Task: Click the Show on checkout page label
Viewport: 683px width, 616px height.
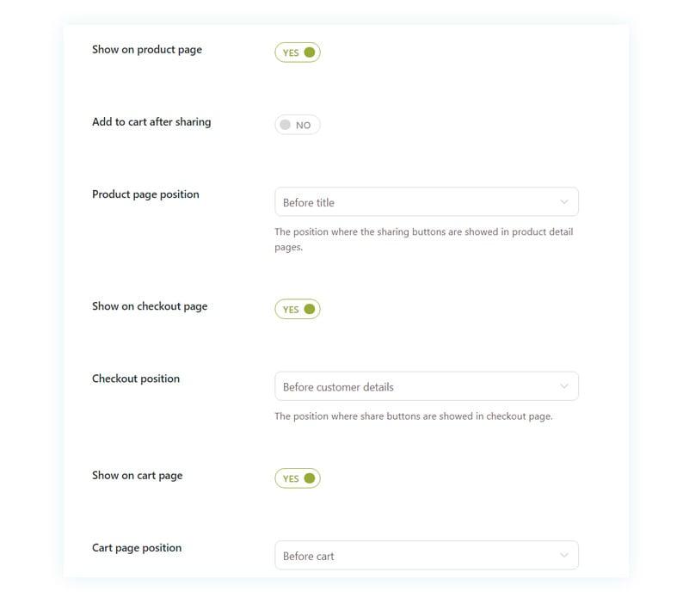Action: (150, 306)
